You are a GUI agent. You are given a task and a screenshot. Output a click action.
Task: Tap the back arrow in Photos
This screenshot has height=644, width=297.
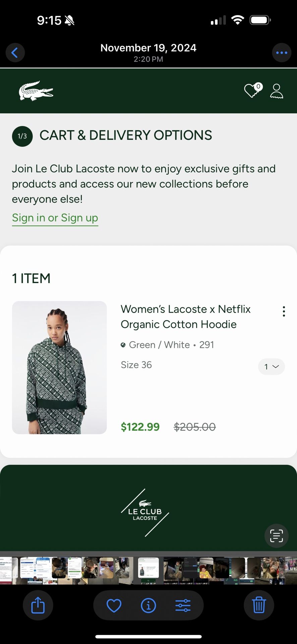(15, 53)
